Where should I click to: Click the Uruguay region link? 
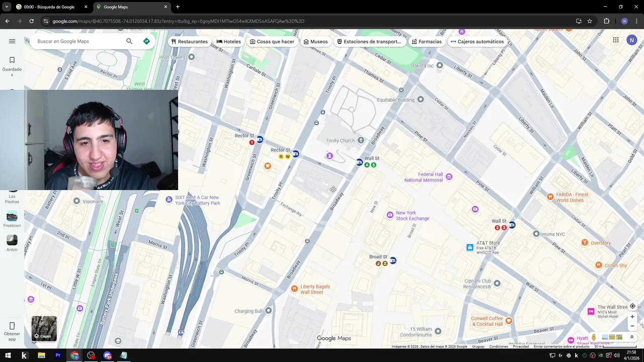478,346
